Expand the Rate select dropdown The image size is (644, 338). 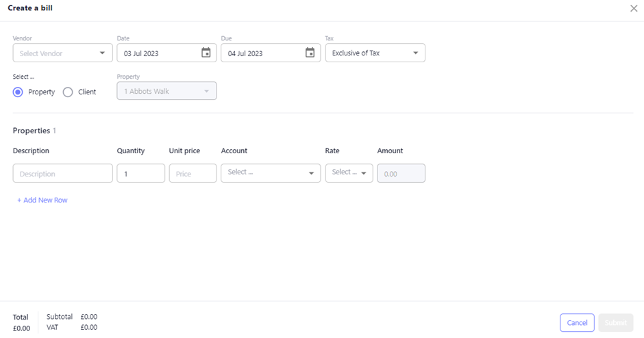349,173
